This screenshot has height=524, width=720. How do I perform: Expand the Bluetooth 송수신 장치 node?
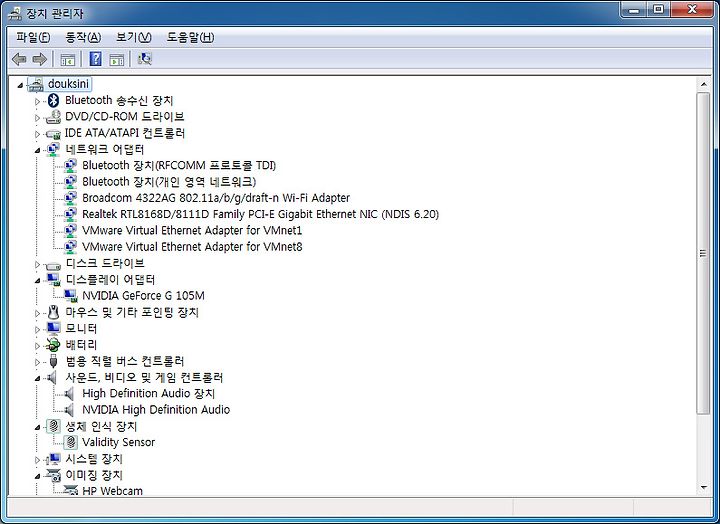point(38,101)
